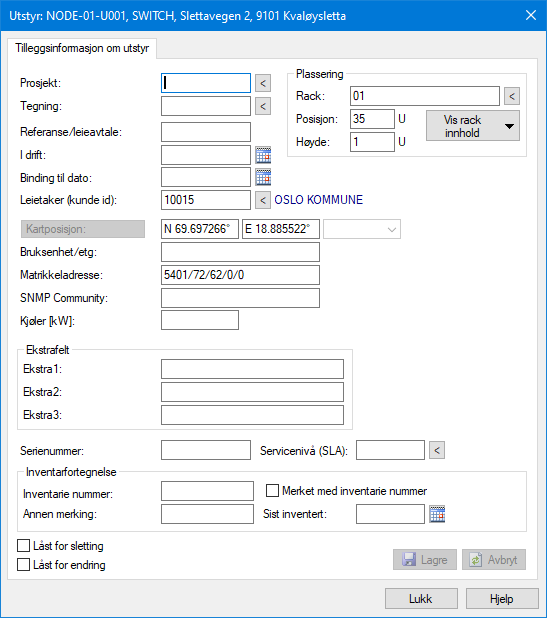Open calendar picker for Binding til dato

pyautogui.click(x=263, y=177)
